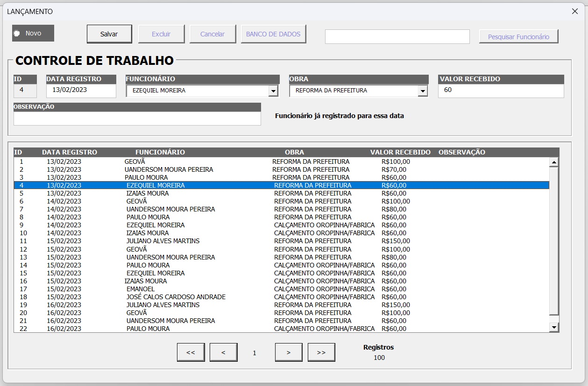The image size is (588, 386).
Task: Go to first page with << button
Action: tap(191, 352)
